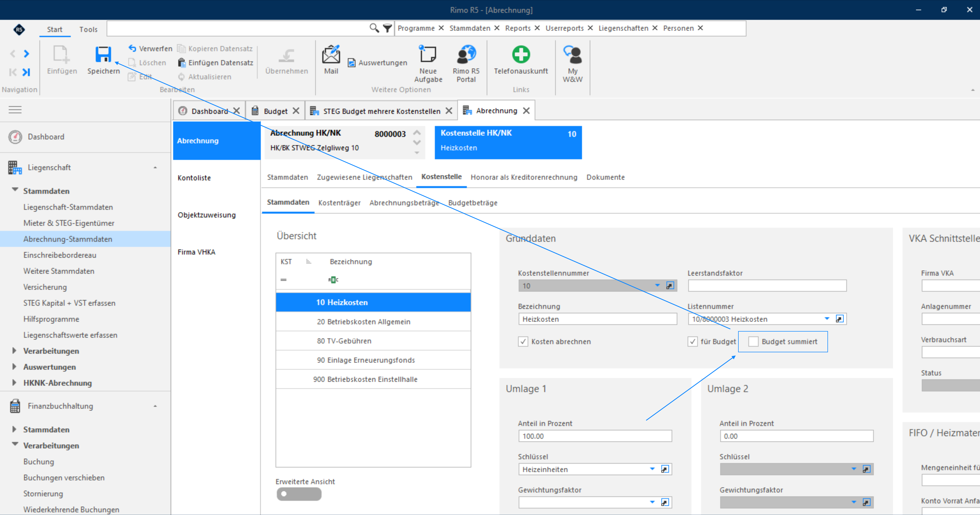Screen dimensions: 980x515
Task: Open the Kostenträger sub-tab
Action: pyautogui.click(x=339, y=203)
